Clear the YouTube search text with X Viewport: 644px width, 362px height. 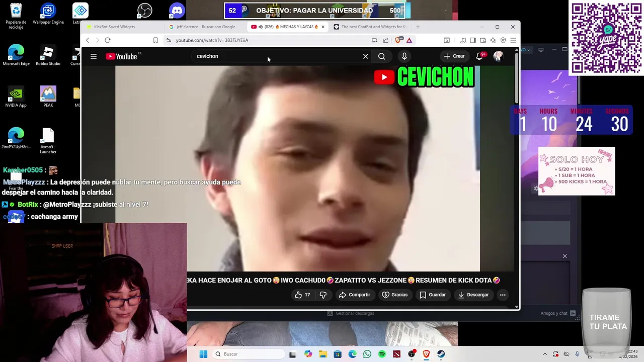[366, 56]
